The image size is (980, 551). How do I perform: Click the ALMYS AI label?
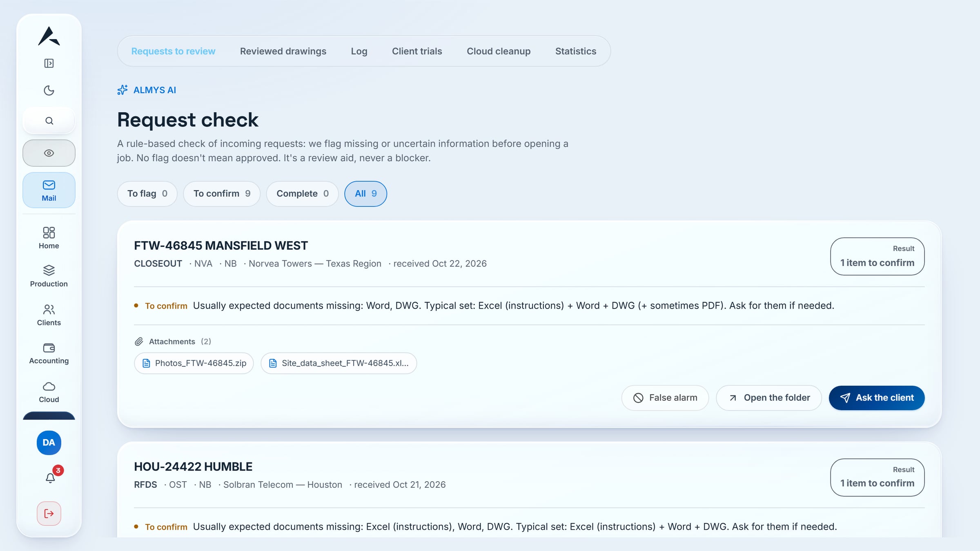tap(155, 90)
